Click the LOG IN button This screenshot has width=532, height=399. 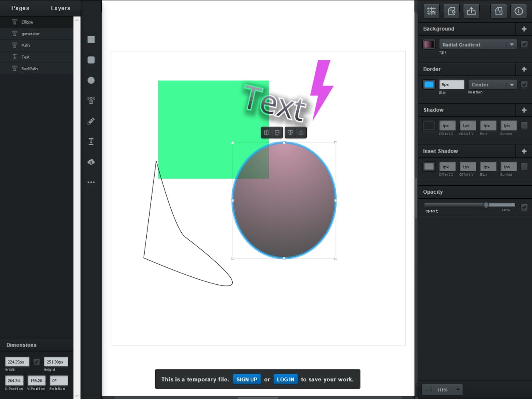coord(286,379)
